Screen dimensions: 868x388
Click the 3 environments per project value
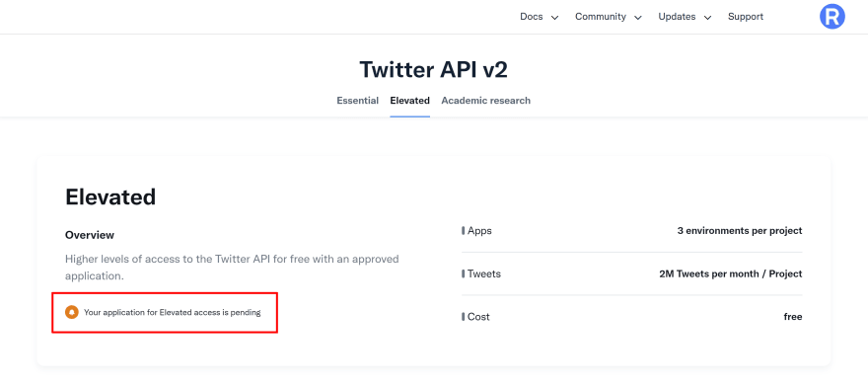click(740, 231)
